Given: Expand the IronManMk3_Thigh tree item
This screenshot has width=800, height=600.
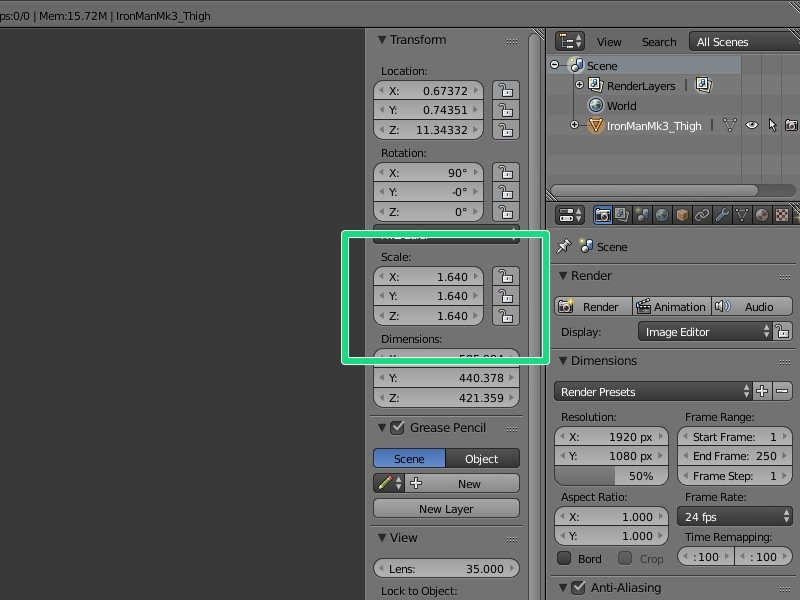Looking at the screenshot, I should (x=574, y=125).
